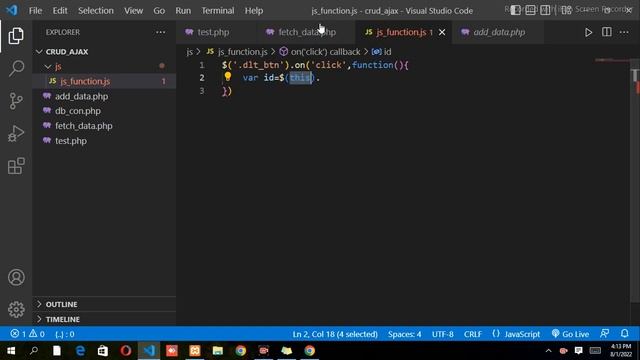Open Microsoft Store from taskbar

pyautogui.click(x=103, y=351)
